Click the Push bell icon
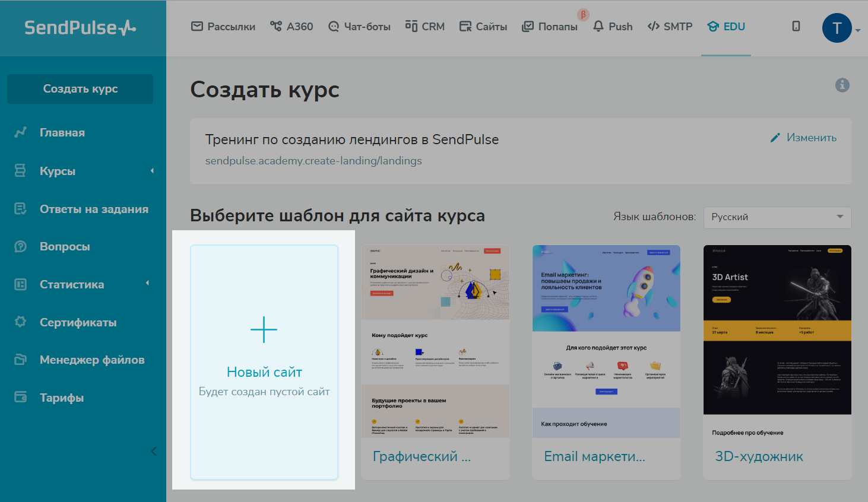 598,26
